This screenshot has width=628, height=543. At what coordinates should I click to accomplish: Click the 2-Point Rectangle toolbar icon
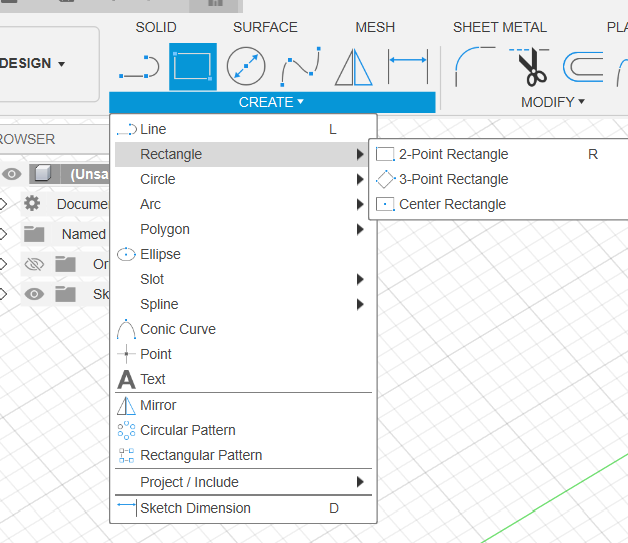tap(193, 66)
